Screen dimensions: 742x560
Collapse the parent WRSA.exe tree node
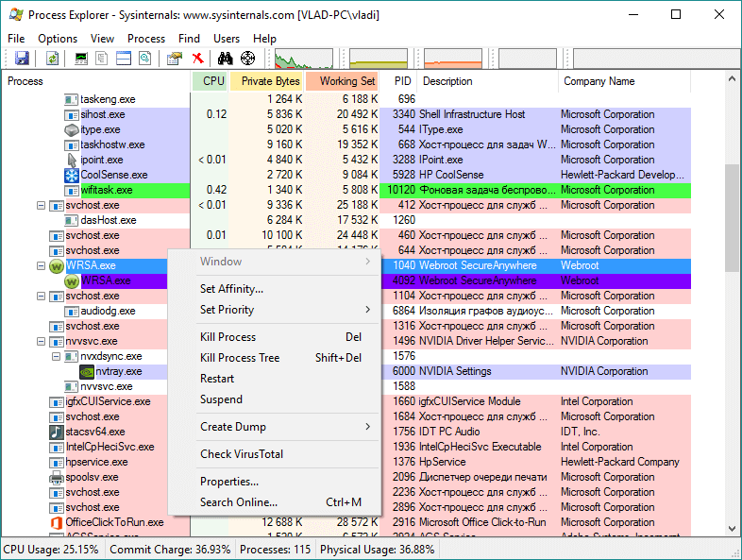[x=42, y=266]
